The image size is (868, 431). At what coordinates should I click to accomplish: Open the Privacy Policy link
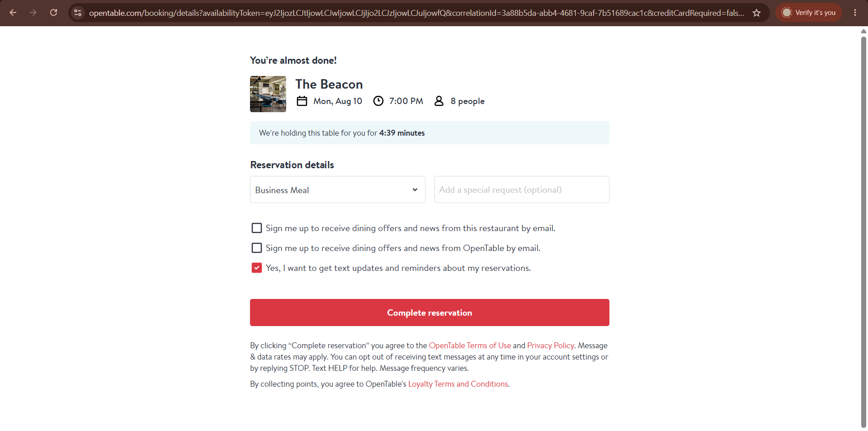pyautogui.click(x=551, y=346)
